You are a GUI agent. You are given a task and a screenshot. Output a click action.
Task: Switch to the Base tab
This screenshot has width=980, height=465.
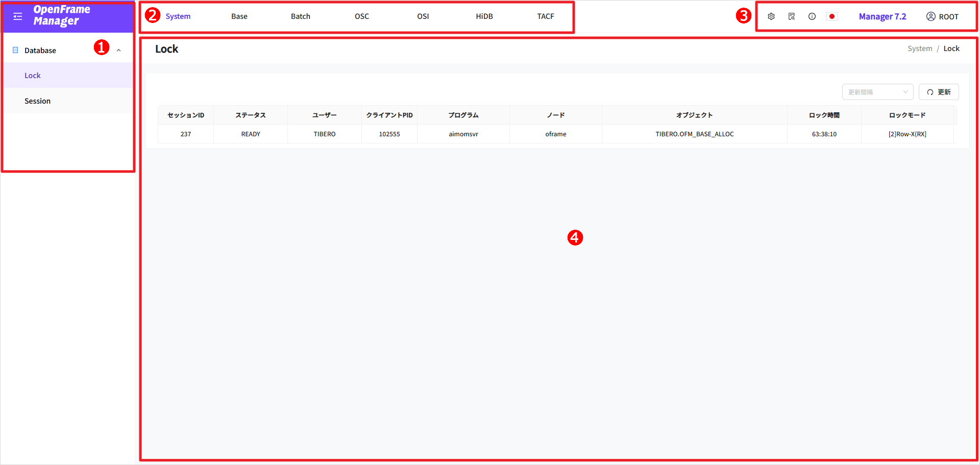(239, 16)
